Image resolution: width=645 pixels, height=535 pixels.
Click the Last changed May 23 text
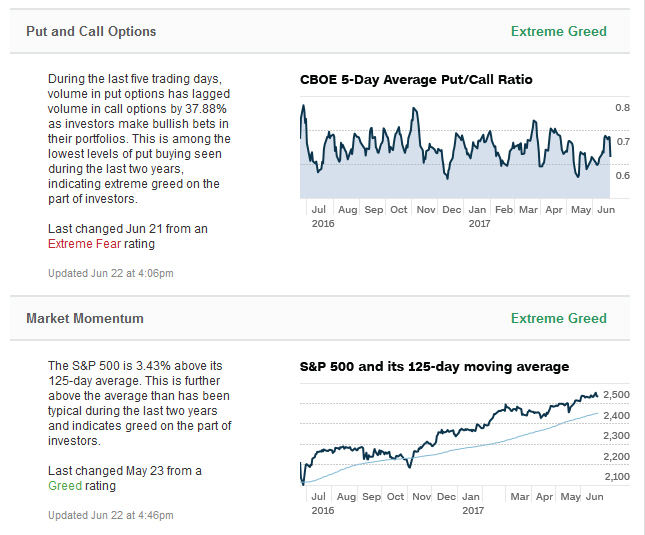pyautogui.click(x=124, y=471)
